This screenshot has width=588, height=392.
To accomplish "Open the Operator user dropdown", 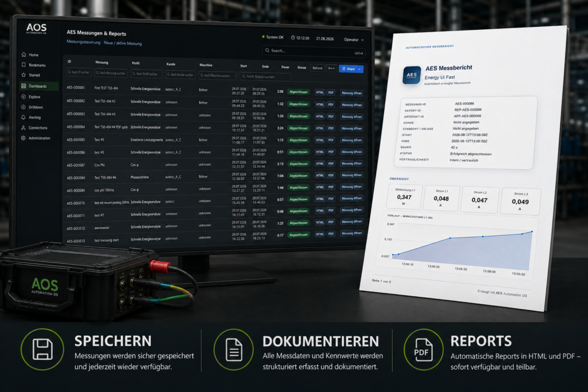I will pyautogui.click(x=354, y=40).
